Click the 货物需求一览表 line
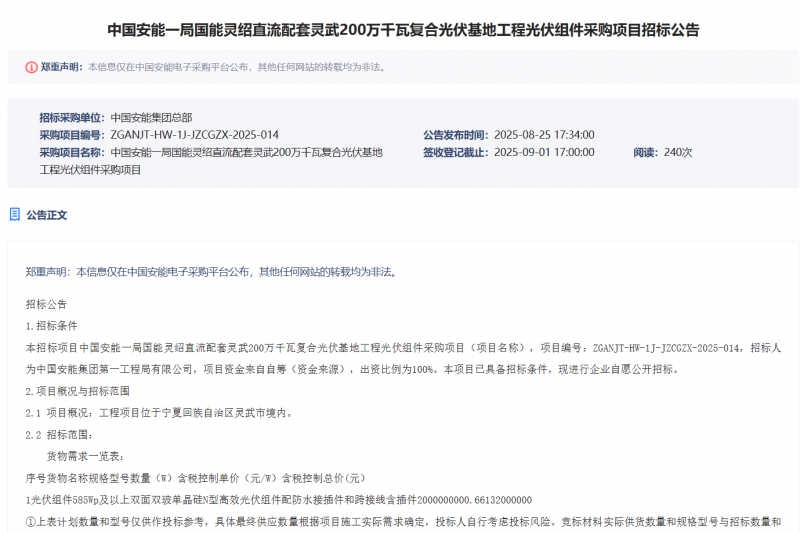Viewport: 800px width, 533px height. click(90, 456)
